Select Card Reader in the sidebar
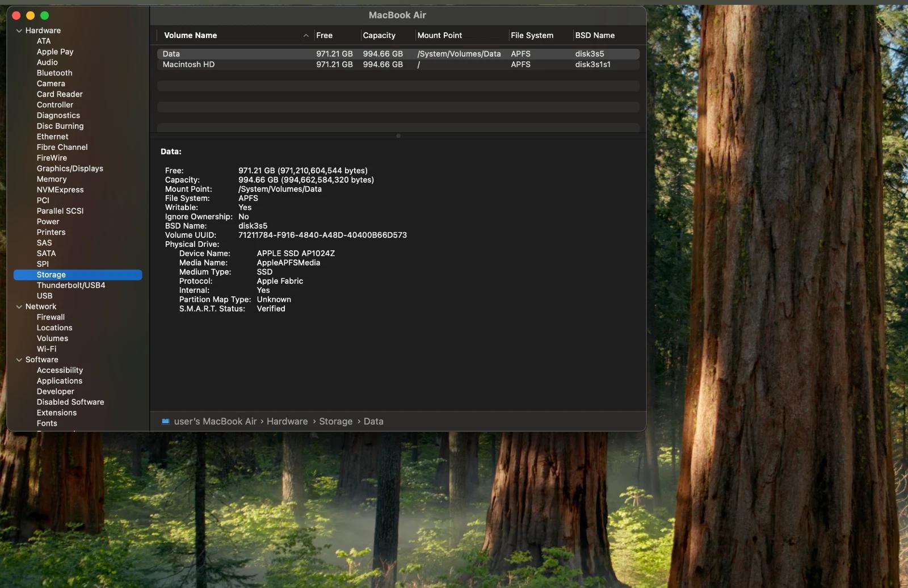 pos(60,94)
